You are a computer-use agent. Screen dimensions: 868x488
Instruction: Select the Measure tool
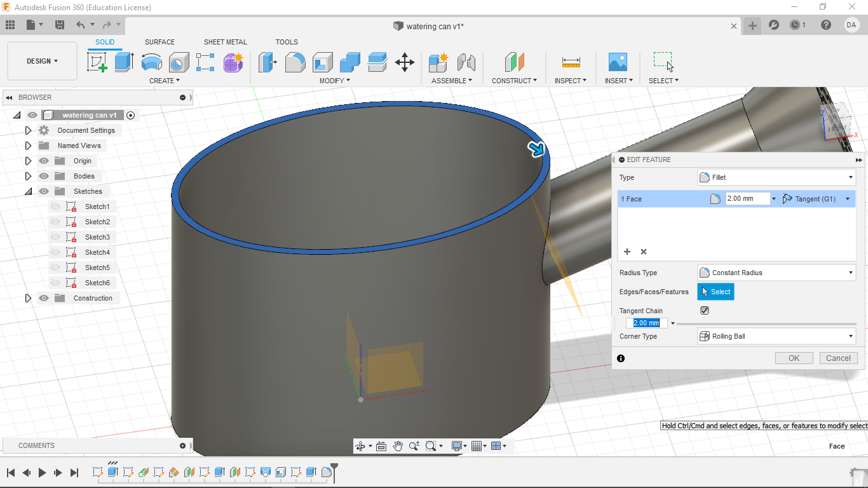(571, 62)
